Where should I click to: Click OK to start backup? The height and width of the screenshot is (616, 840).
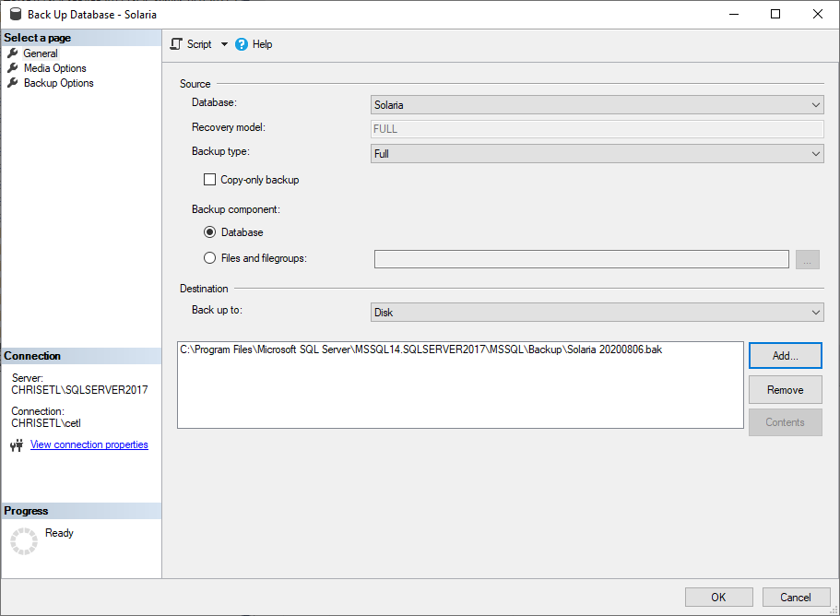[x=718, y=597]
